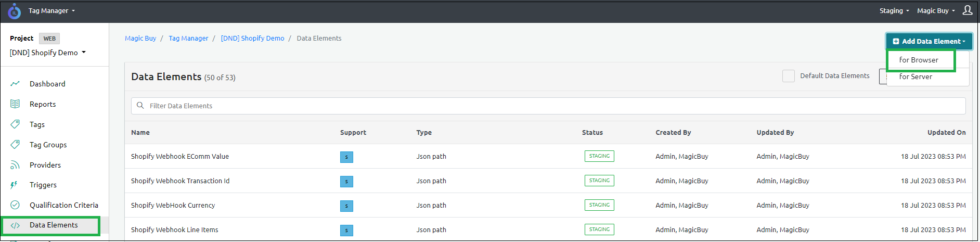Open the [DND] Shopify Demo project selector
The height and width of the screenshot is (242, 980).
point(48,53)
